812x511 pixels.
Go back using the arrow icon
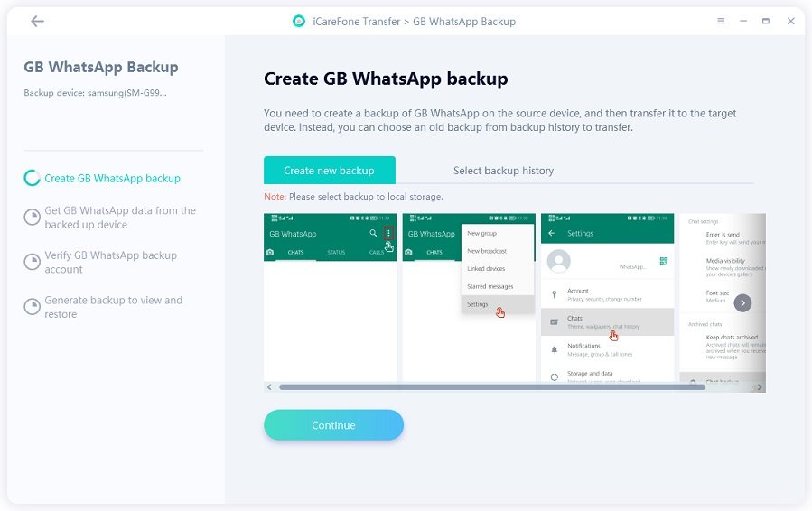click(37, 22)
